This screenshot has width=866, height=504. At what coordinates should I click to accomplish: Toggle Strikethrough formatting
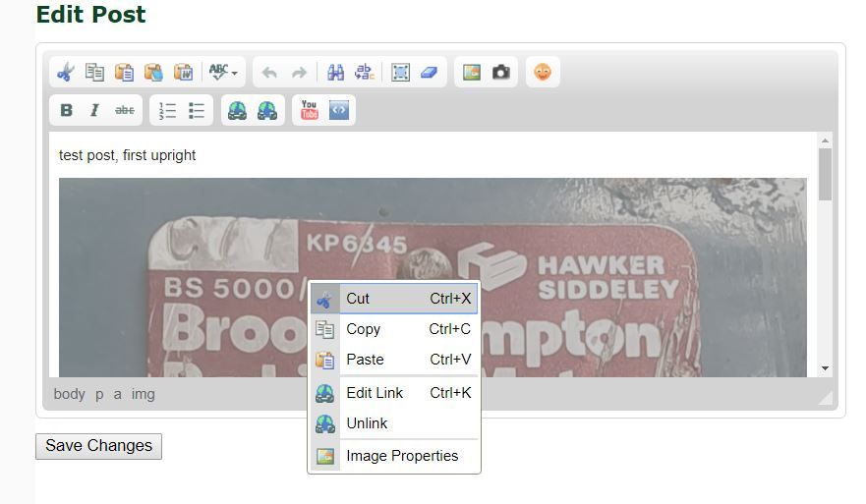pyautogui.click(x=125, y=110)
